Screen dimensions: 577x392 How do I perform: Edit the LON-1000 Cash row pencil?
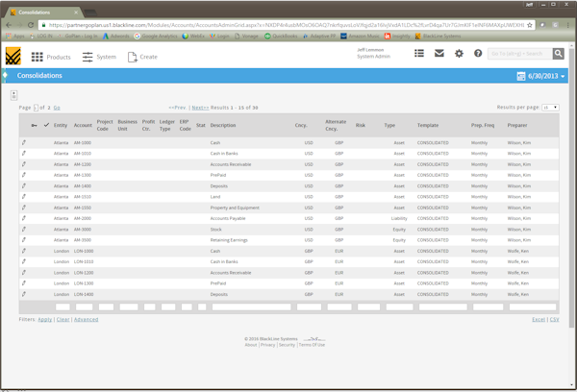tap(24, 251)
